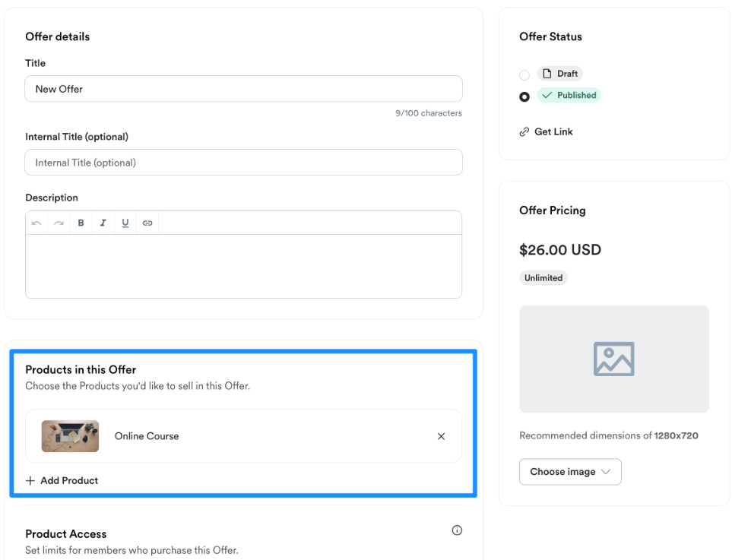Image resolution: width=732 pixels, height=560 pixels.
Task: Toggle italic formatting in description
Action: click(x=103, y=223)
